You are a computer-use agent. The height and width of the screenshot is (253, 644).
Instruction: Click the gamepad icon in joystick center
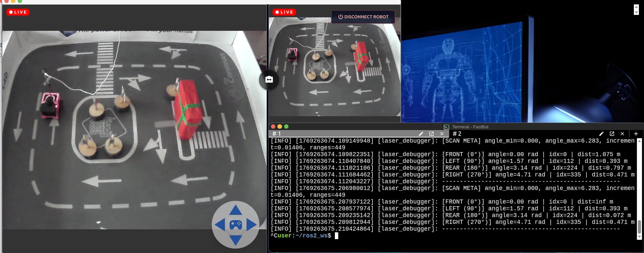coord(235,225)
